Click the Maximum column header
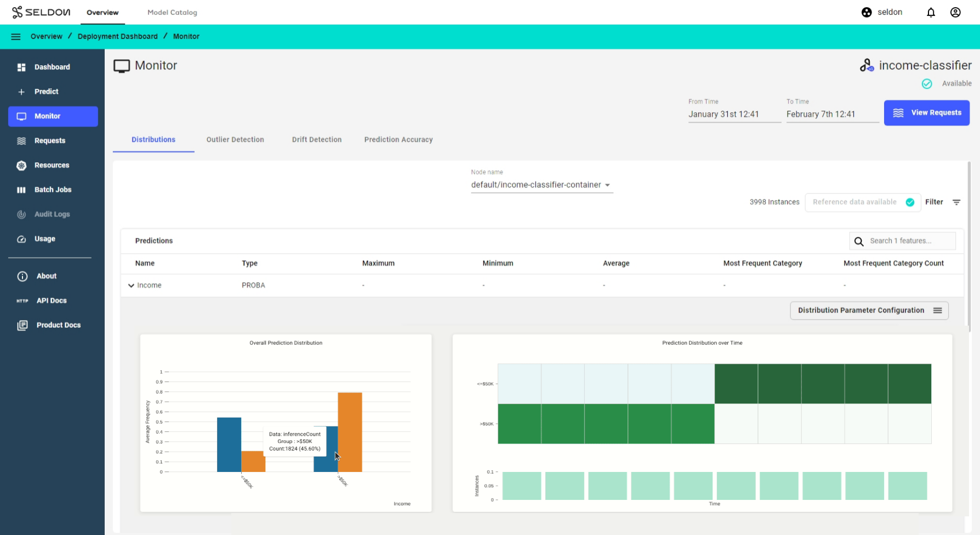980x535 pixels. point(378,264)
